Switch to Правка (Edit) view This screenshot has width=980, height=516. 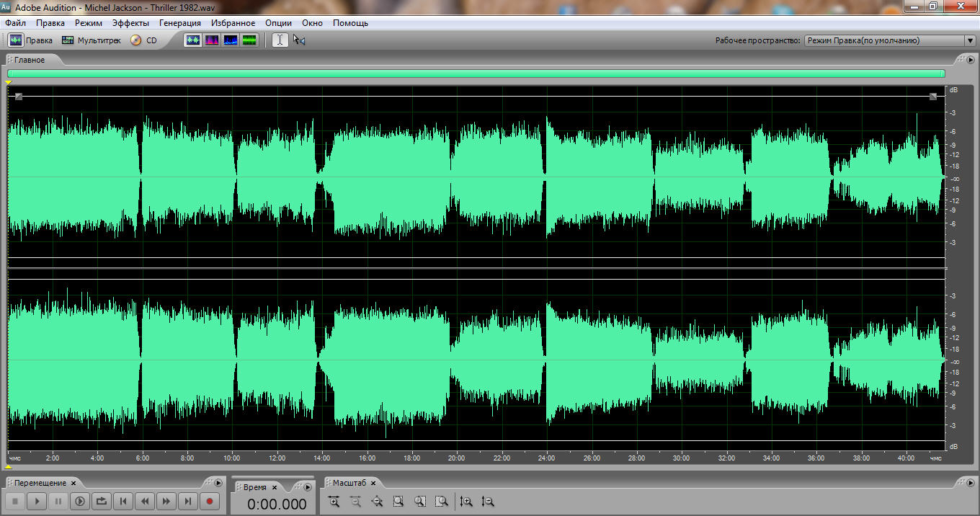point(31,40)
